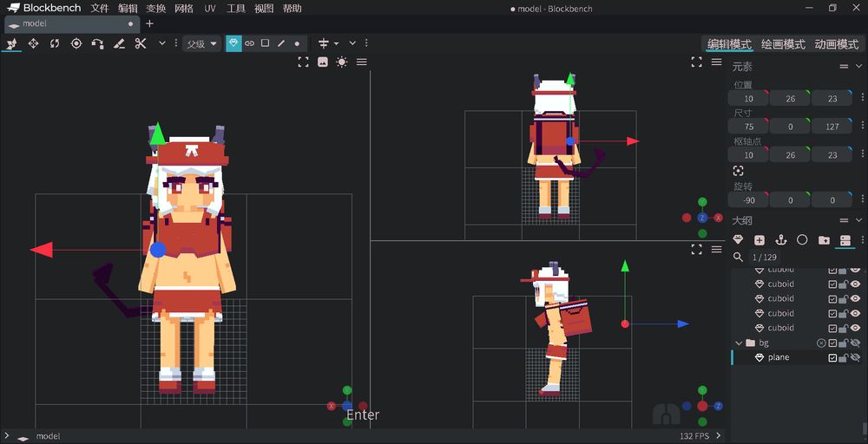The width and height of the screenshot is (868, 444).
Task: Open the 位置 row three-dot options
Action: pos(862,98)
